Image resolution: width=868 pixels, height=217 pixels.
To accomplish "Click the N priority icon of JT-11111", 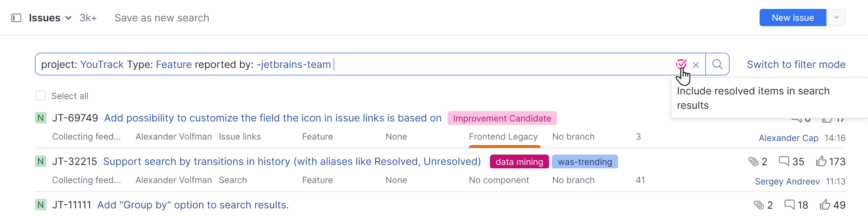I will pyautogui.click(x=40, y=205).
